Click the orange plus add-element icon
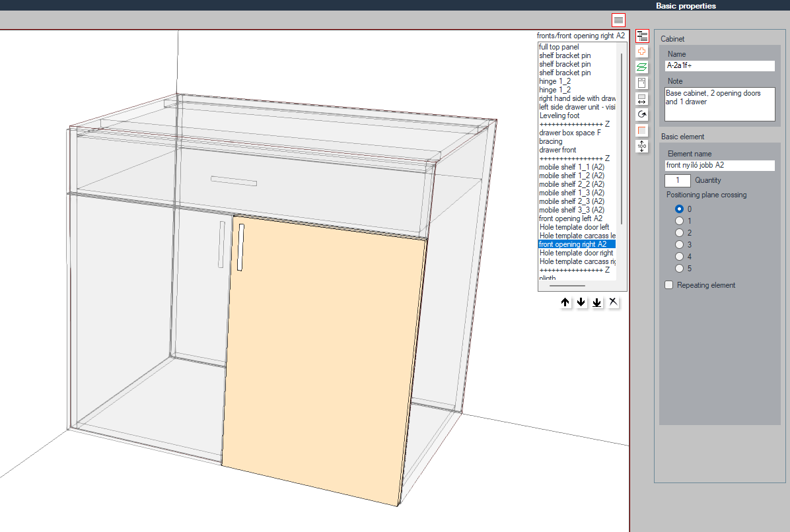790x532 pixels. coord(642,52)
